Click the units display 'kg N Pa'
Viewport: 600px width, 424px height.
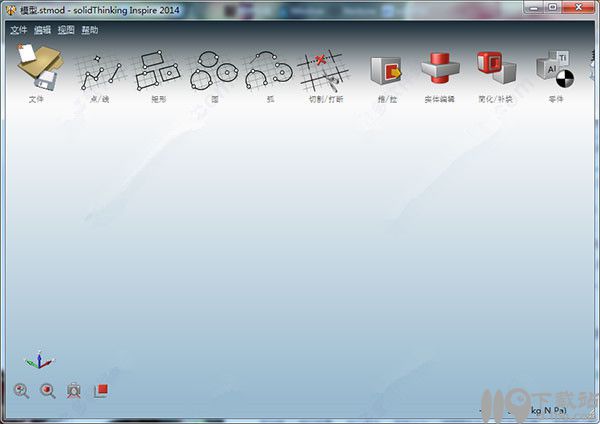549,410
